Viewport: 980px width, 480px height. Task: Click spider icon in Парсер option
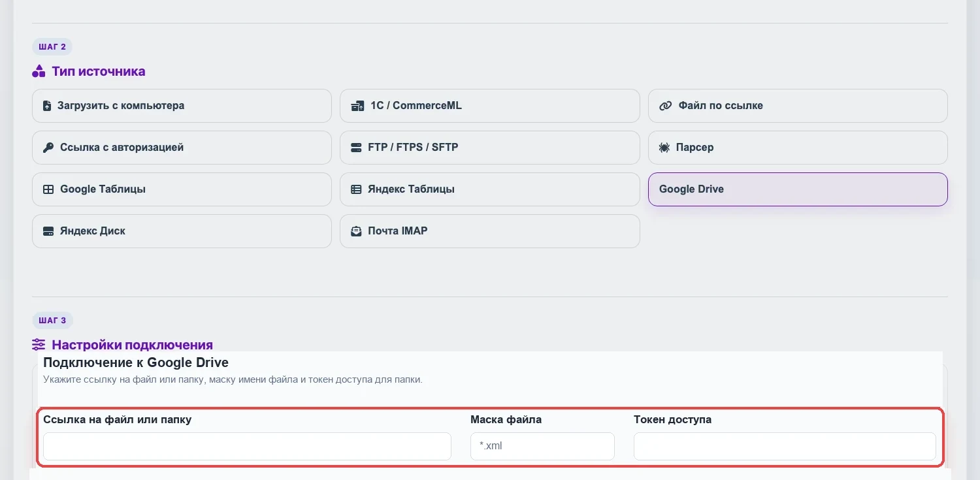pos(664,148)
